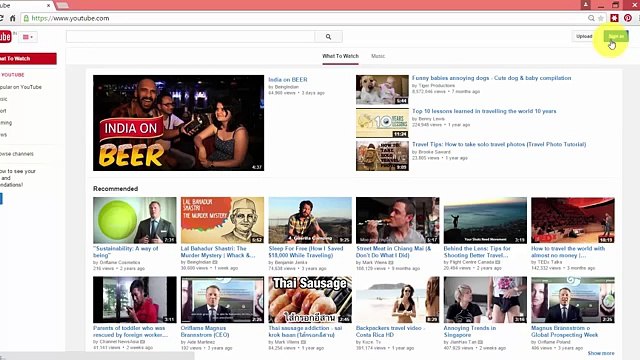Click browser reload icon
The height and width of the screenshot is (360, 640).
pos(1,18)
